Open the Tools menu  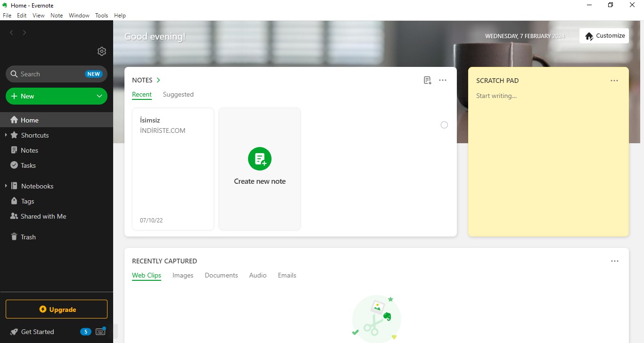(x=101, y=16)
